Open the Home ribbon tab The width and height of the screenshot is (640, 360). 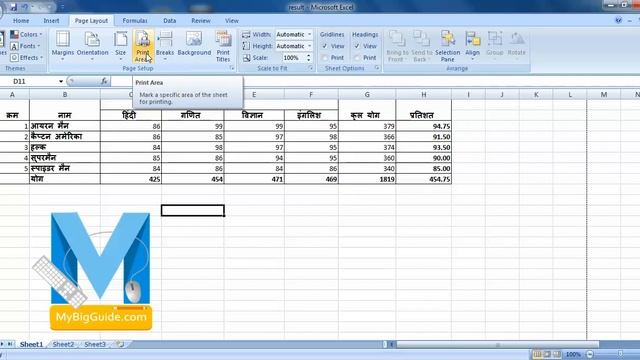click(x=21, y=20)
